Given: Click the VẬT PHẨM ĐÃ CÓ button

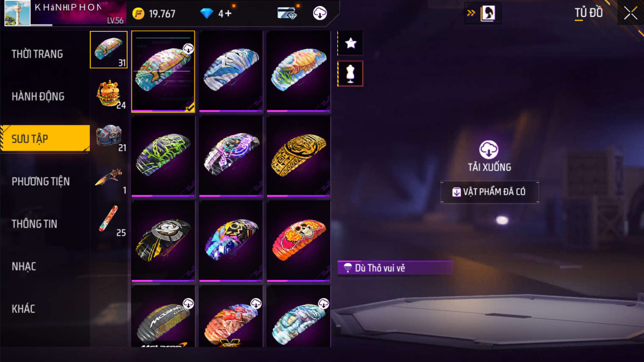Looking at the screenshot, I should point(489,192).
